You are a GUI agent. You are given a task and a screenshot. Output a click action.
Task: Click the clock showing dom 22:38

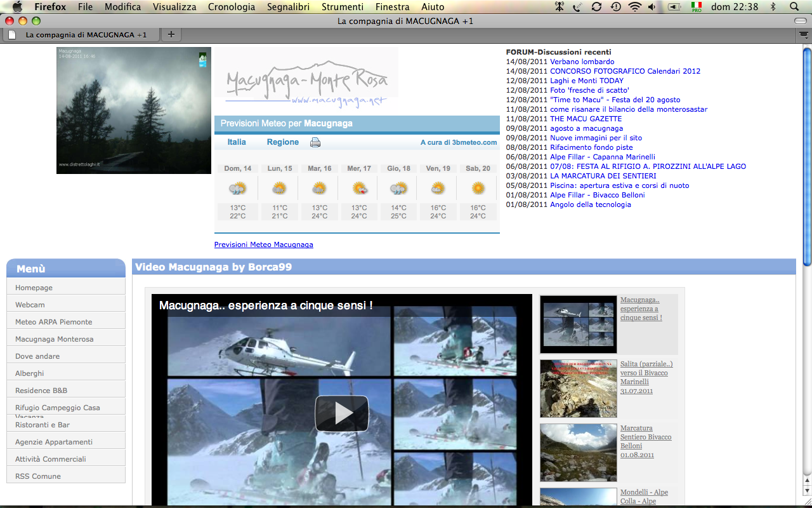[x=735, y=7]
